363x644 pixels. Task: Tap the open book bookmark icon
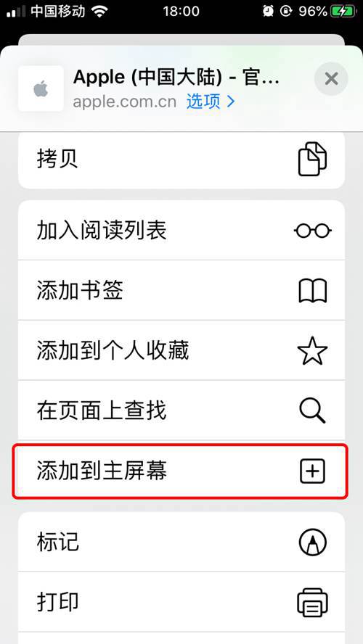(x=312, y=291)
